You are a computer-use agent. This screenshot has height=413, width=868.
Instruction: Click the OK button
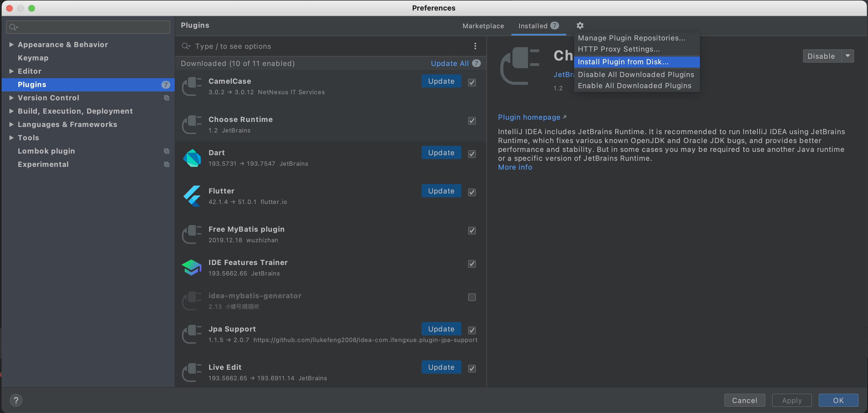[838, 400]
